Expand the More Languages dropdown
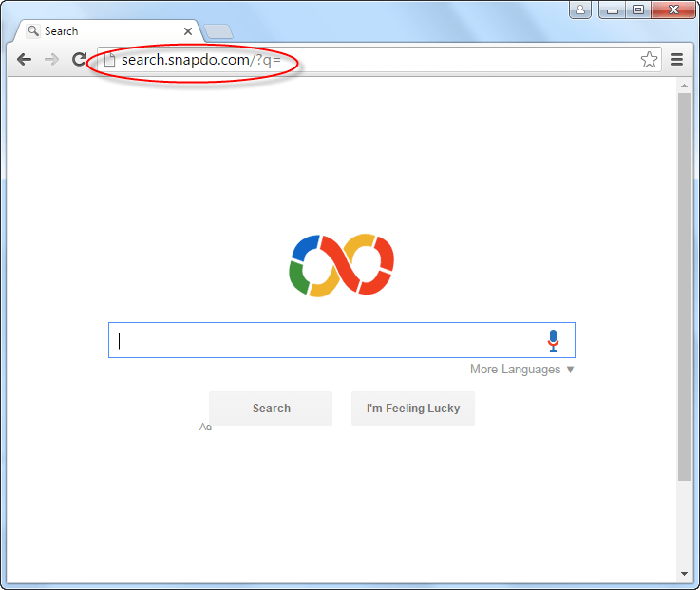 tap(521, 370)
